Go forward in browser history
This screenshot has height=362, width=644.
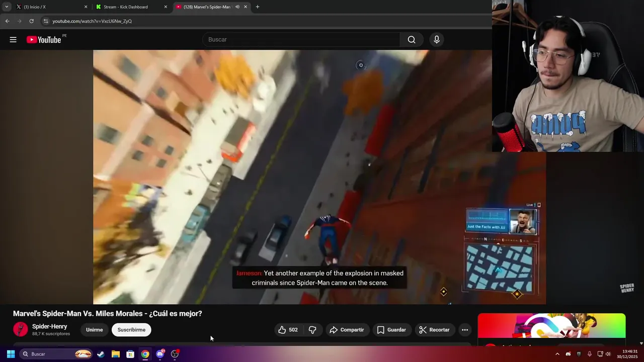(19, 21)
